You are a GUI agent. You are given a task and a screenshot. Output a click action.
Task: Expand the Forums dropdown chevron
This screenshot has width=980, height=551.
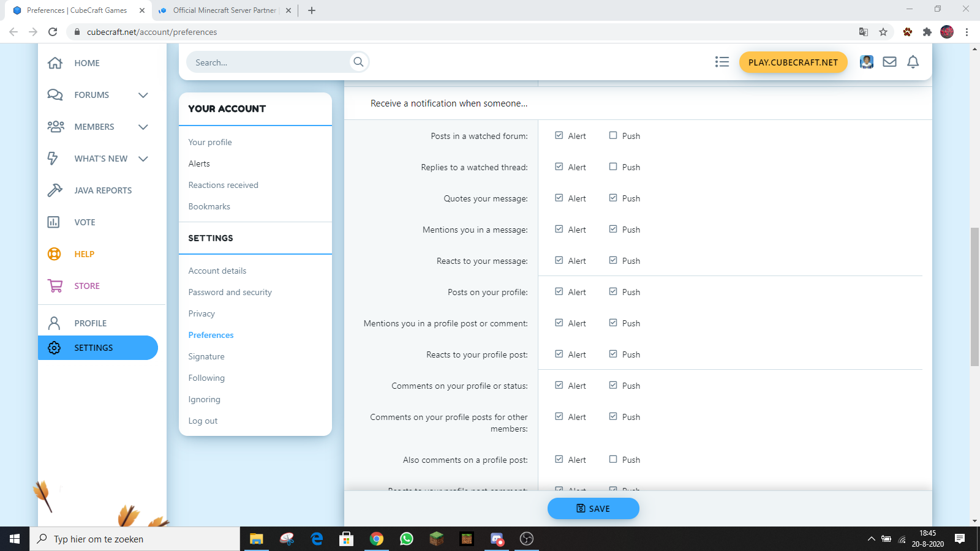(x=143, y=95)
